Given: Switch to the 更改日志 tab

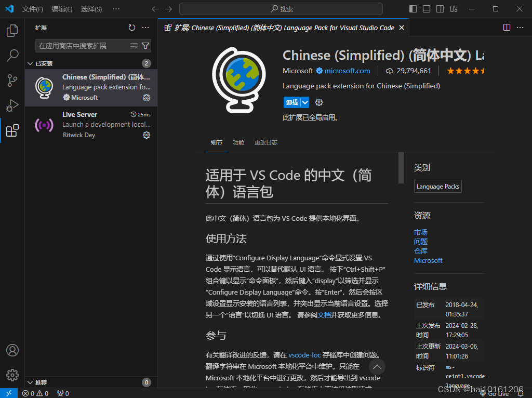Looking at the screenshot, I should pyautogui.click(x=266, y=142).
